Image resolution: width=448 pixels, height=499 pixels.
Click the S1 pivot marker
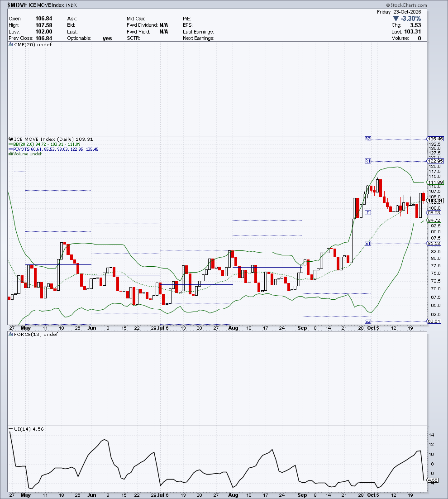[x=368, y=244]
